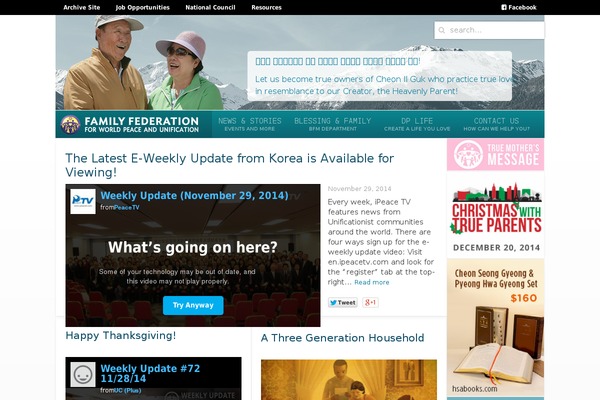
Task: Click the magnifier search icon
Action: (x=442, y=30)
